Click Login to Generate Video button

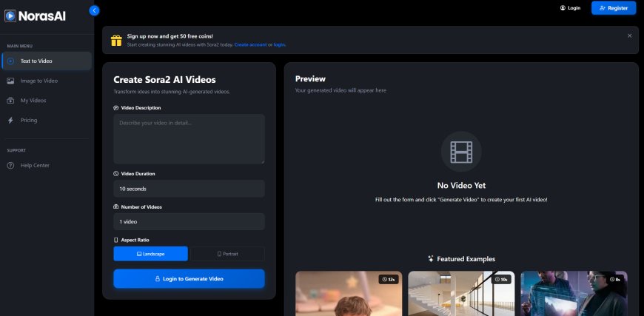coord(189,279)
